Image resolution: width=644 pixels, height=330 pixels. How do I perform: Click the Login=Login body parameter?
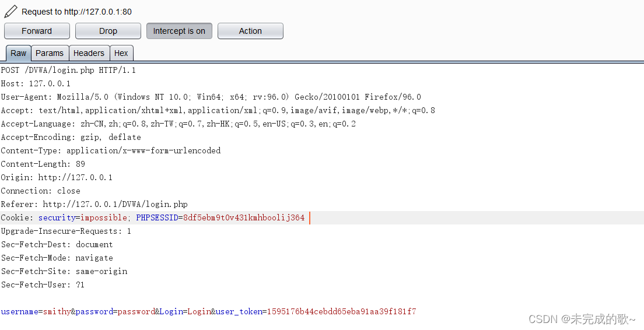point(185,311)
